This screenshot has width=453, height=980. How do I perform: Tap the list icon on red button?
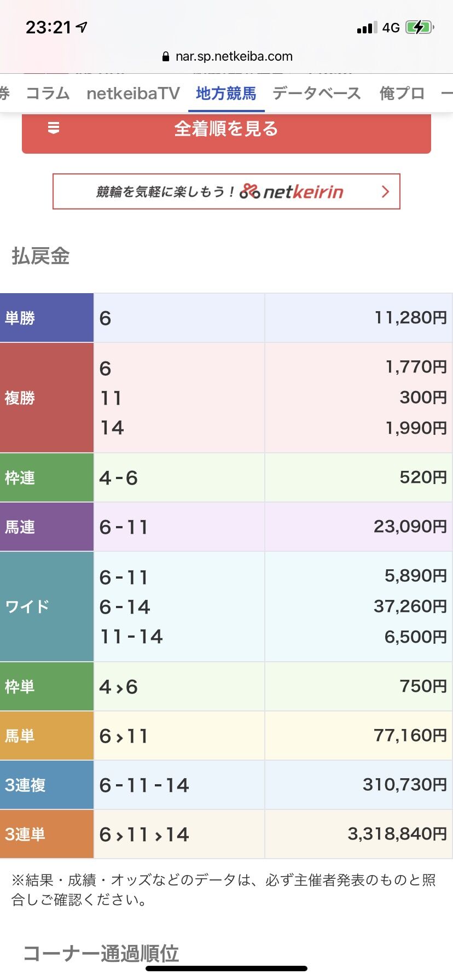(x=54, y=128)
